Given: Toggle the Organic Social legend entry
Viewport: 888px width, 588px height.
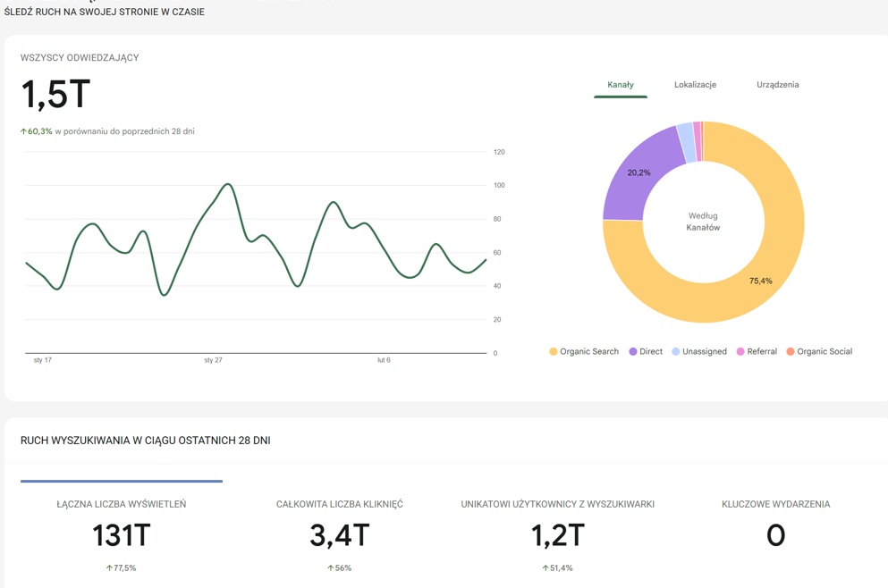Looking at the screenshot, I should pyautogui.click(x=818, y=352).
